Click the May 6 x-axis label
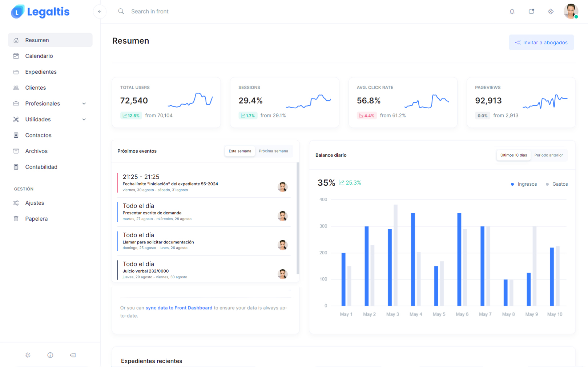The image size is (588, 367). [462, 314]
